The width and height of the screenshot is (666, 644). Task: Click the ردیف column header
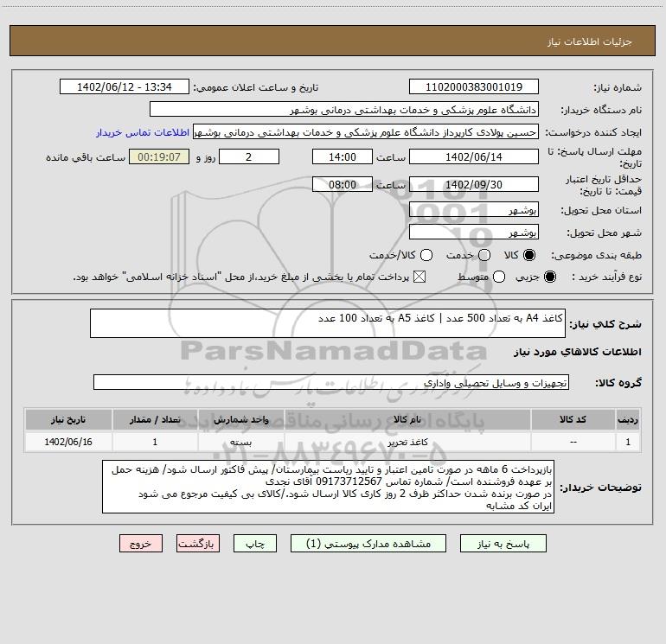tap(628, 419)
